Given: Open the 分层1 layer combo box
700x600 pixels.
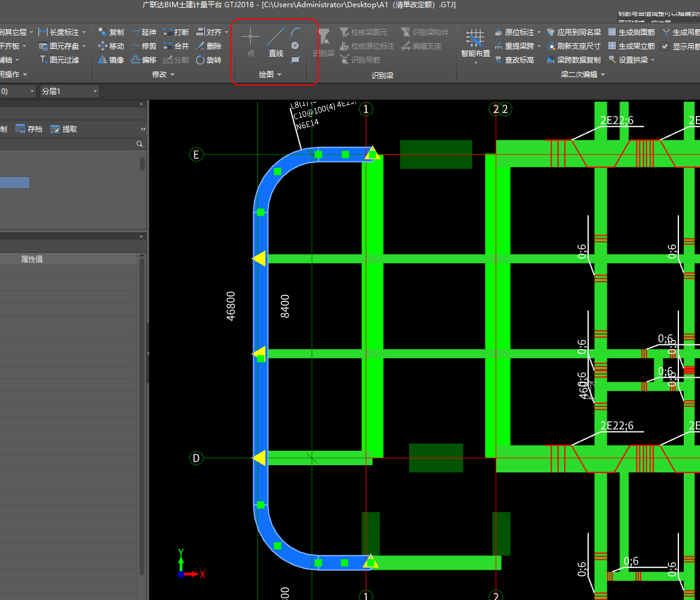Looking at the screenshot, I should 69,91.
